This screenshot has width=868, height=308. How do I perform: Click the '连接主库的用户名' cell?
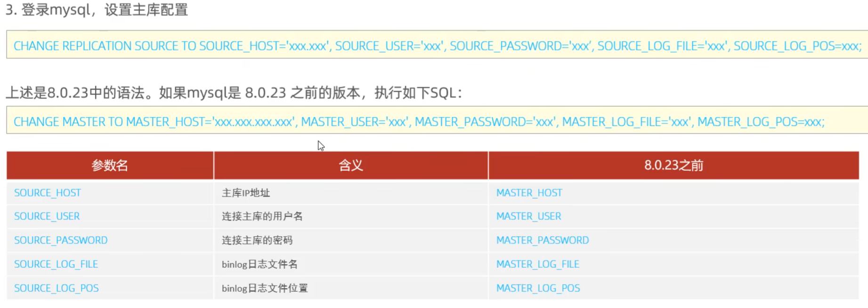[x=351, y=216]
